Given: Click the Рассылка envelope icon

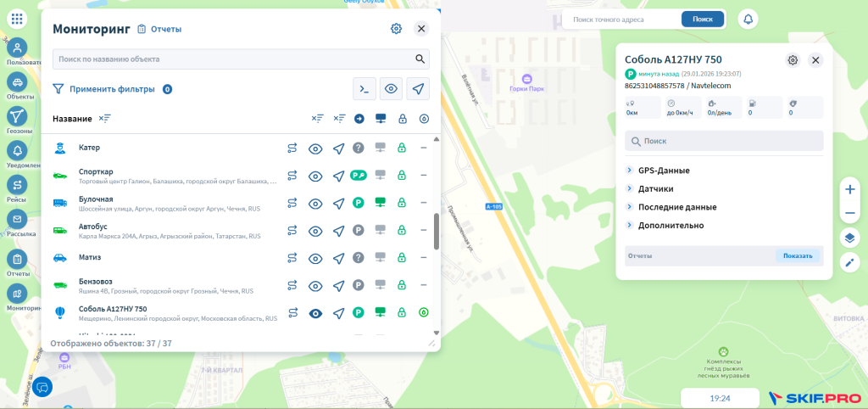Looking at the screenshot, I should click(17, 219).
